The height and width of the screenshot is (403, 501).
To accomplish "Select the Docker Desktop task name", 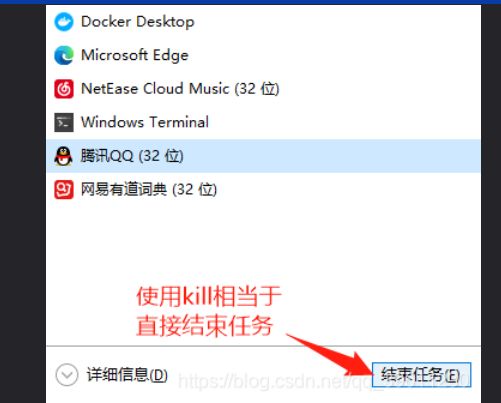I will (x=138, y=22).
